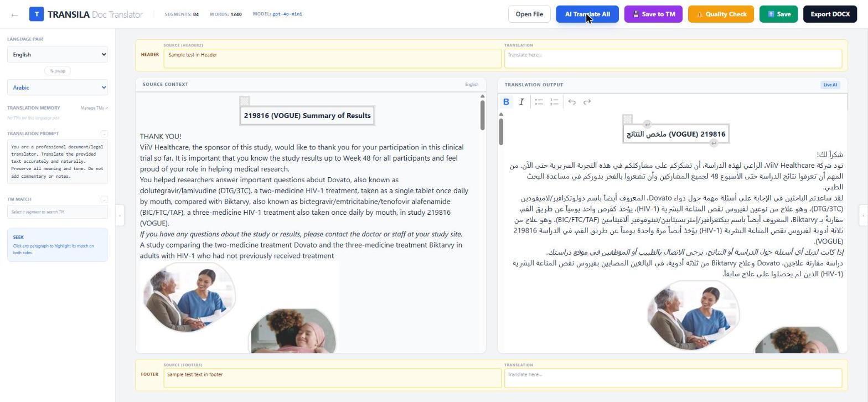This screenshot has width=868, height=402.
Task: Click the italic 'If you have any questions' sentence
Action: click(301, 234)
